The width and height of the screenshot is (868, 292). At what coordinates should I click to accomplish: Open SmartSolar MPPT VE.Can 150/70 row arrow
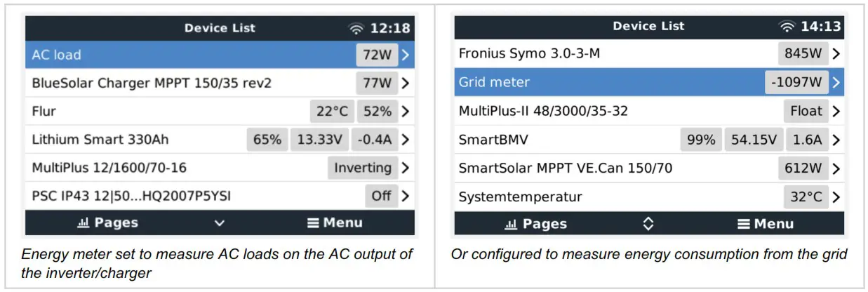835,168
